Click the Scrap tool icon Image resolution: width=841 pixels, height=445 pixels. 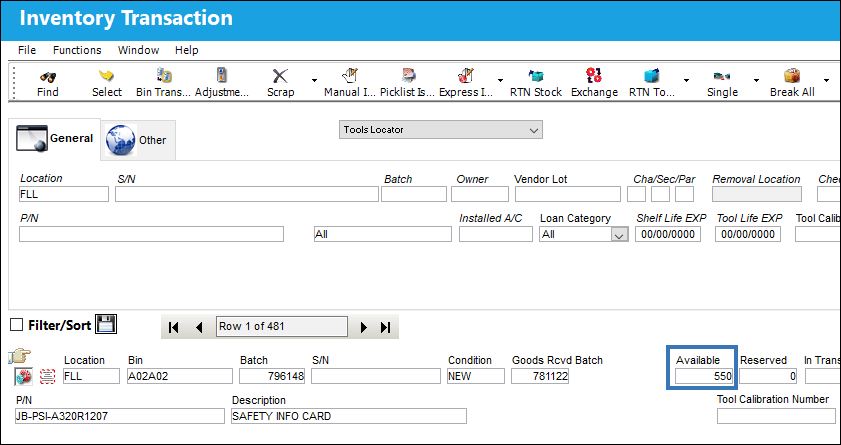pos(281,83)
